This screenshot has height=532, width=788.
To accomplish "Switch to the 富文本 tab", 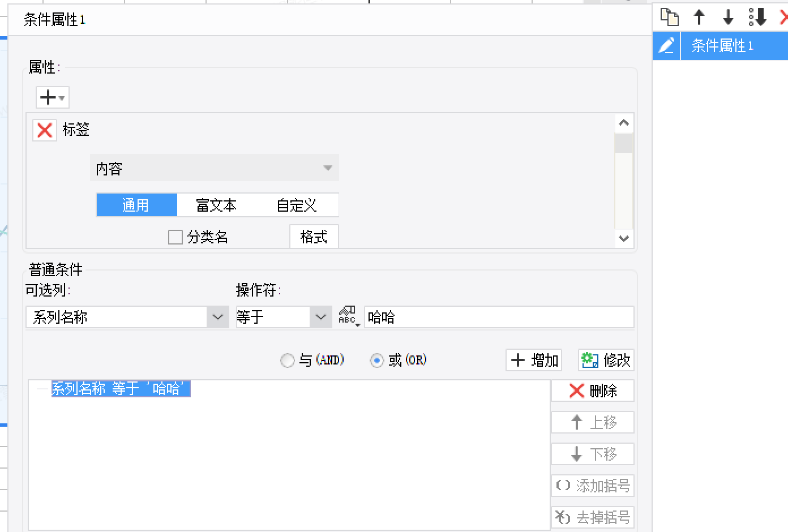I will (x=216, y=205).
